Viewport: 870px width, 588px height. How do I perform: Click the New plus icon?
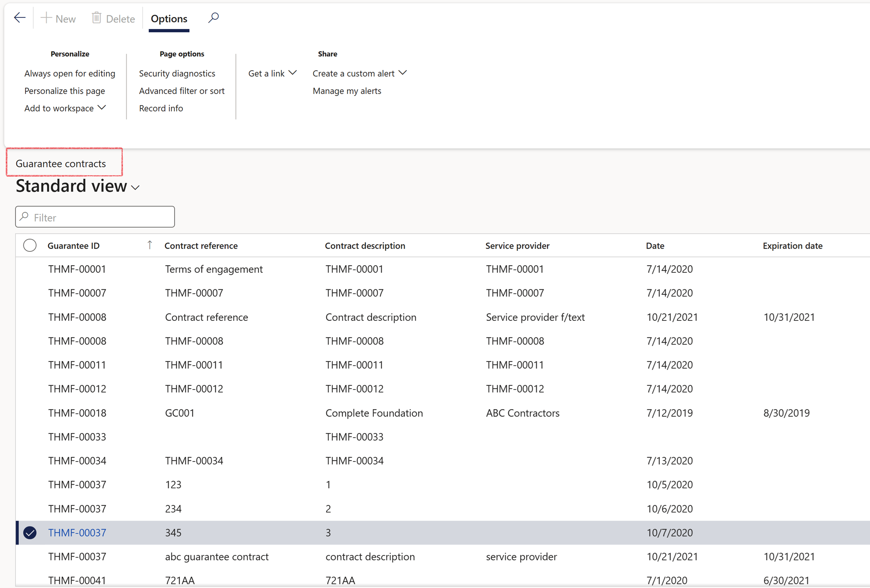tap(46, 18)
